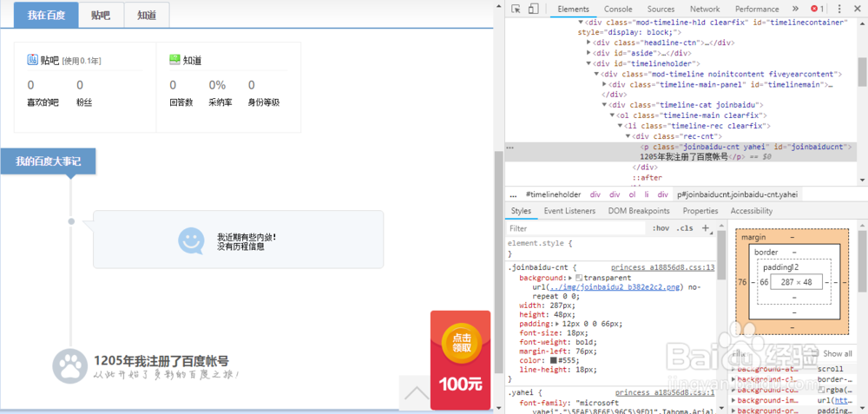Activate the inspect element picker icon

point(516,9)
